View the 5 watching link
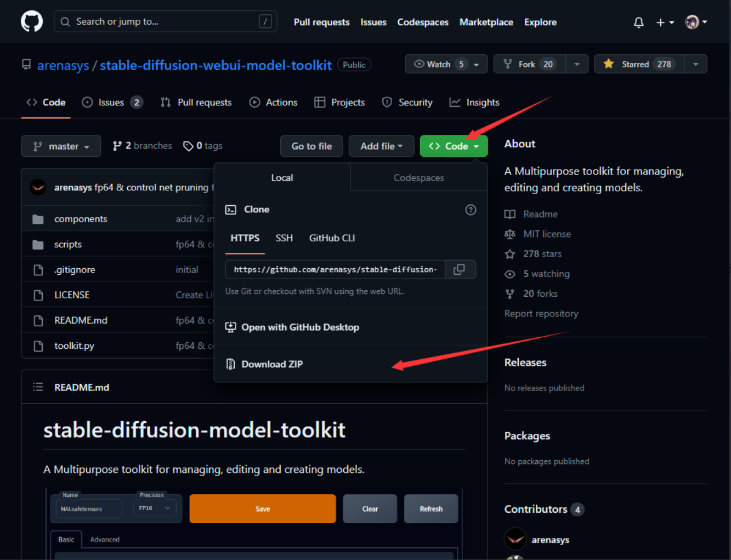 (x=546, y=274)
